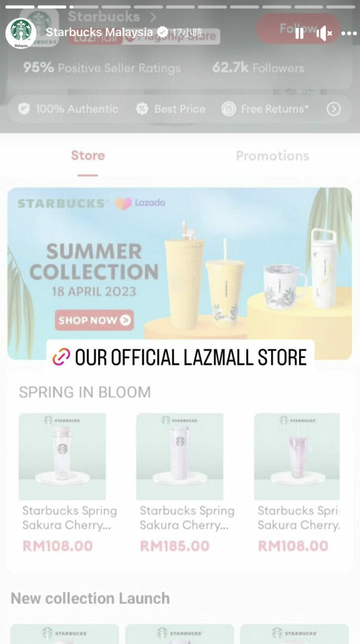
Task: Open the Official LazMall Store link sticker
Action: point(180,357)
